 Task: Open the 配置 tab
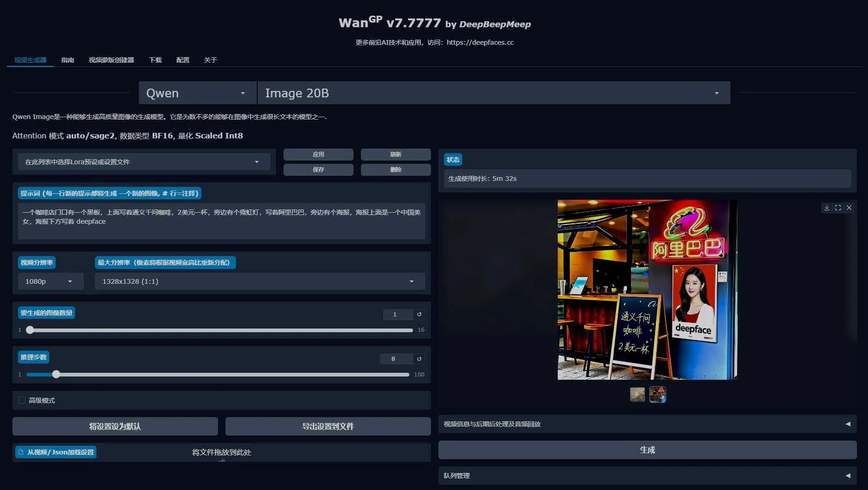[x=183, y=60]
